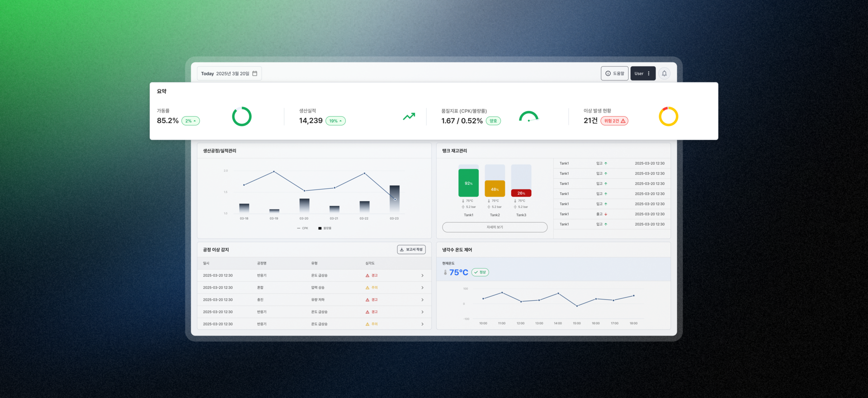Click the 양호 status badge
Image resolution: width=868 pixels, height=398 pixels.
tap(493, 121)
